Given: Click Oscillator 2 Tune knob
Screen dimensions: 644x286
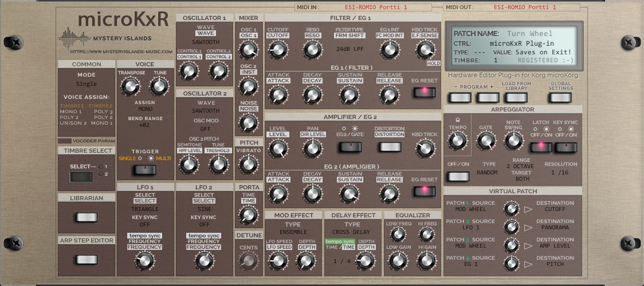Looking at the screenshot, I should tap(218, 164).
